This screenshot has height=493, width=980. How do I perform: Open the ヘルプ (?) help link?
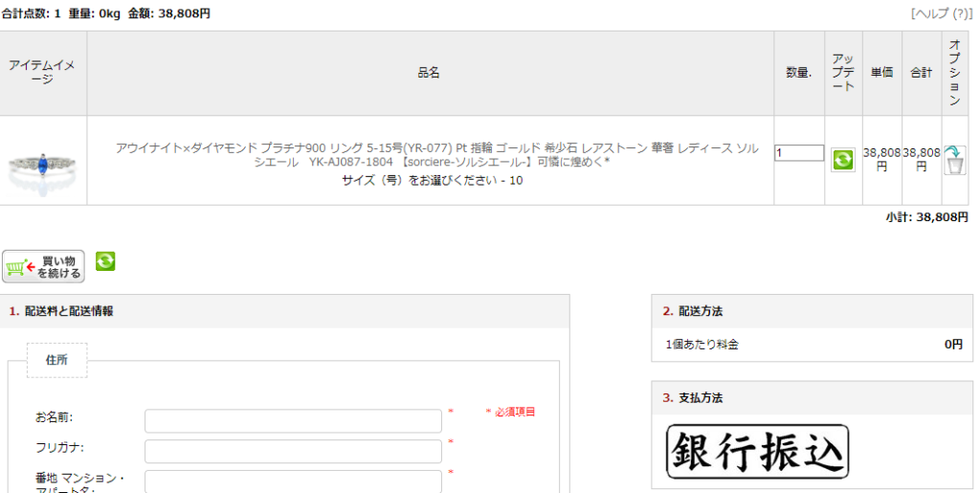pos(942,13)
